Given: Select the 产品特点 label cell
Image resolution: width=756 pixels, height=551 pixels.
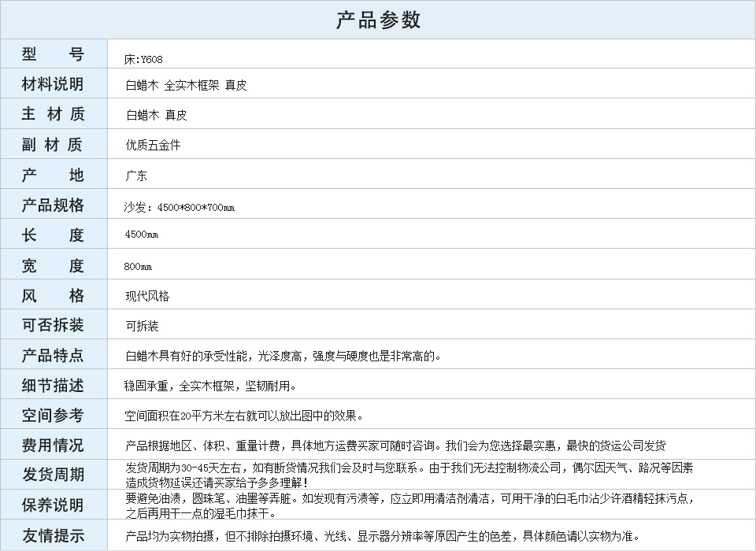Looking at the screenshot, I should pos(54,354).
